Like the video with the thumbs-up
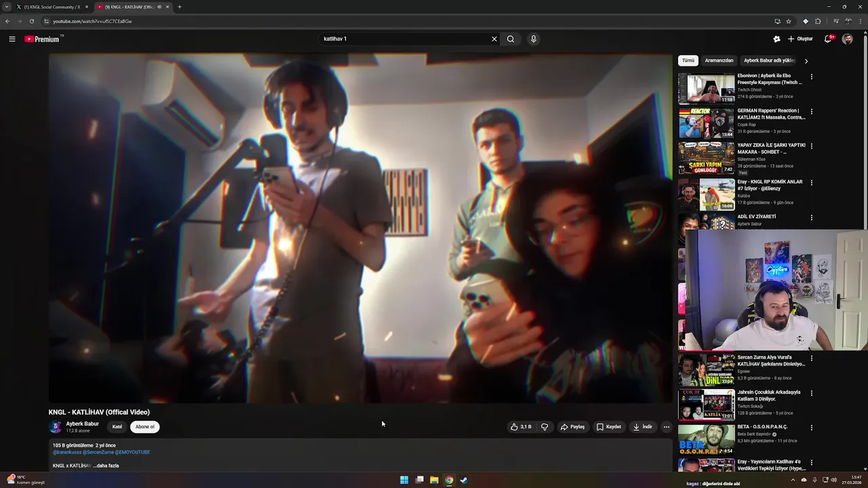Image resolution: width=868 pixels, height=488 pixels. coord(521,427)
